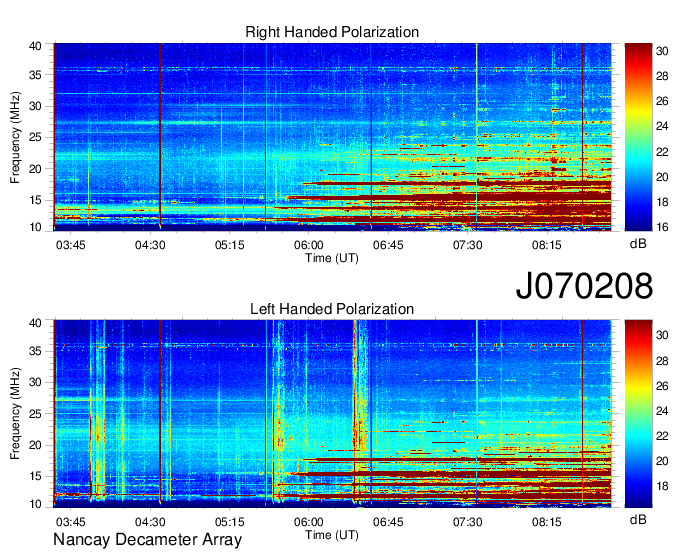This screenshot has height=552, width=680.
Task: Click the 08:15 tick of the left-handed plot
Action: 547,522
